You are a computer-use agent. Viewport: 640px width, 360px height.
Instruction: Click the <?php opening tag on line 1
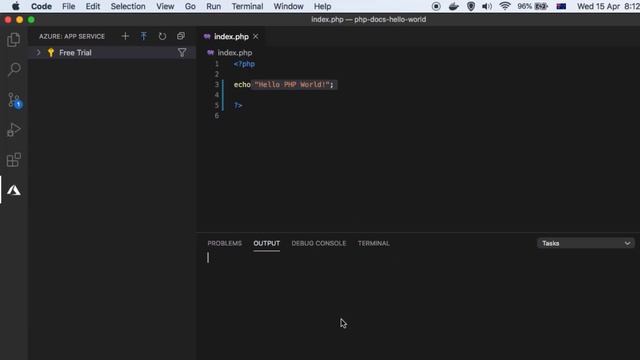[x=244, y=64]
